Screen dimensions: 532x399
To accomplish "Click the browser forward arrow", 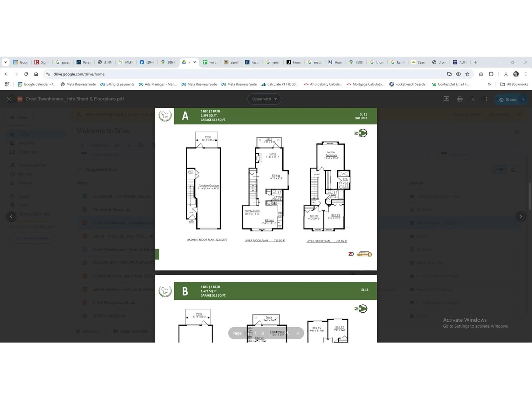I will pos(16,74).
